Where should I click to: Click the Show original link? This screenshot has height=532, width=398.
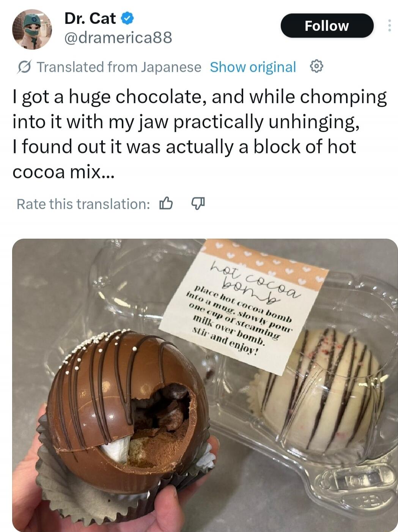coord(254,67)
